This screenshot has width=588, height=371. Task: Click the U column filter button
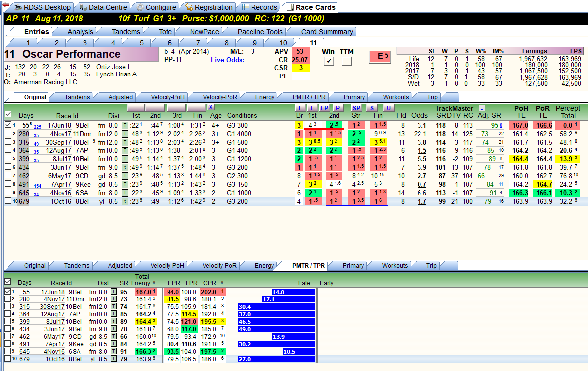(x=389, y=108)
